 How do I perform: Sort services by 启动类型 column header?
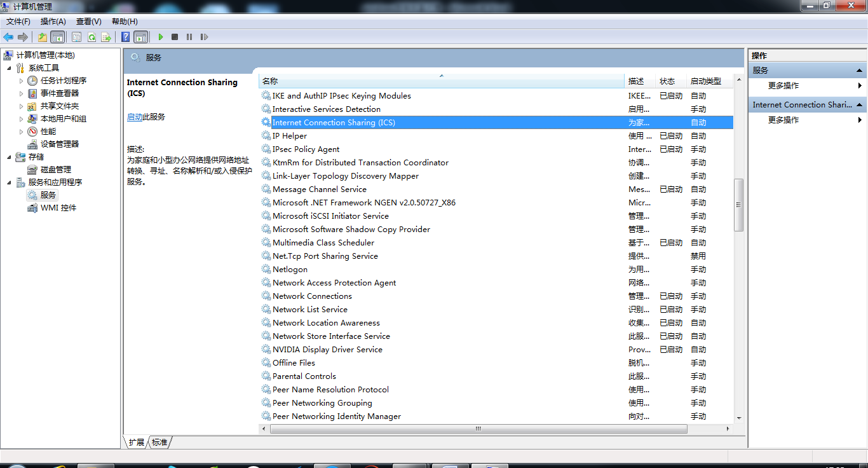[x=705, y=81]
